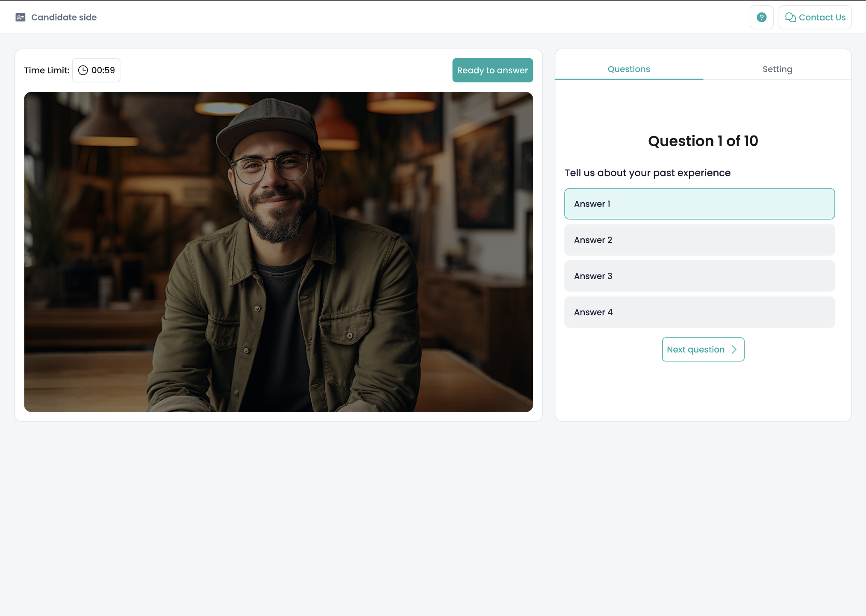Click the Time Limit: label
866x616 pixels.
47,70
